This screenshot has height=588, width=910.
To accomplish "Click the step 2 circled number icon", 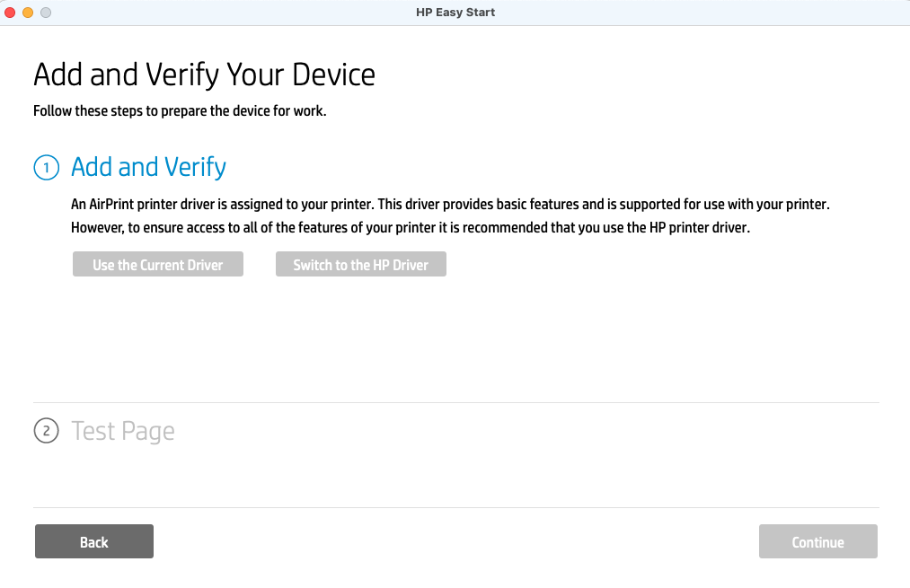I will [46, 432].
